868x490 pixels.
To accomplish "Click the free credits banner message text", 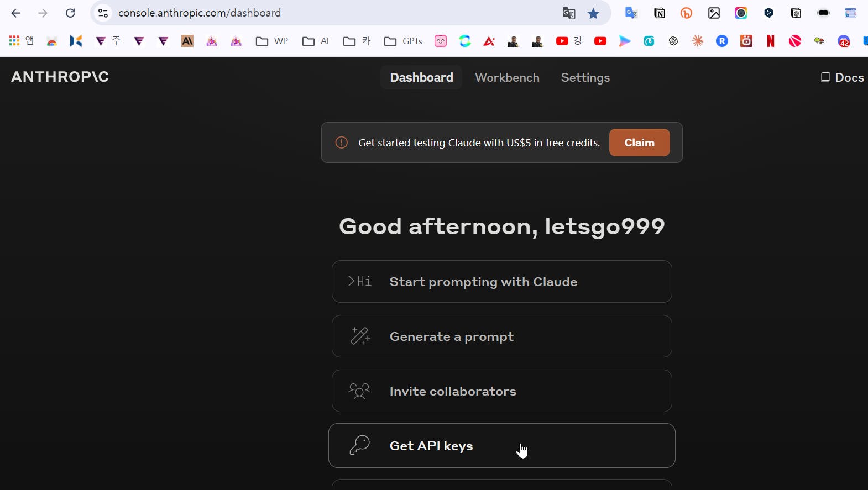I will 479,143.
